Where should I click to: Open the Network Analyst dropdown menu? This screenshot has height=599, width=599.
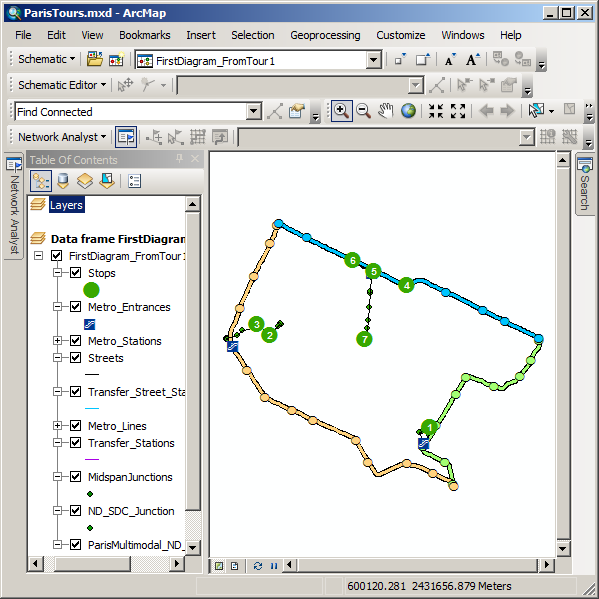point(62,137)
